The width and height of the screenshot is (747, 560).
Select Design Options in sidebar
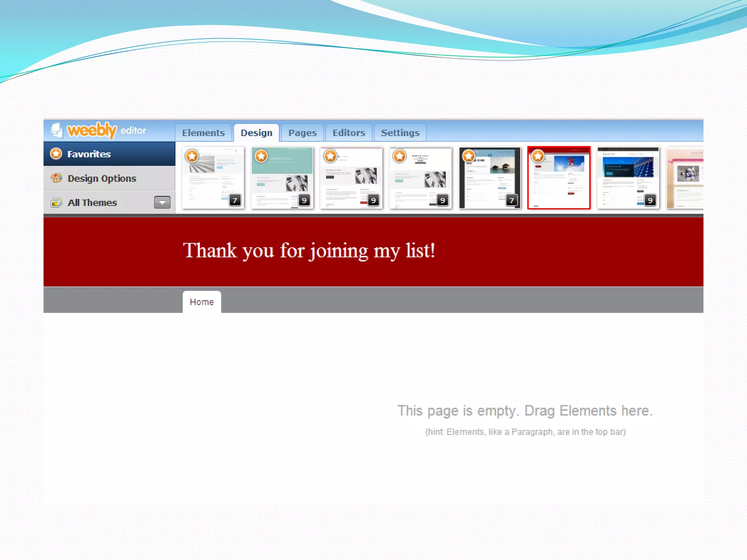click(102, 178)
